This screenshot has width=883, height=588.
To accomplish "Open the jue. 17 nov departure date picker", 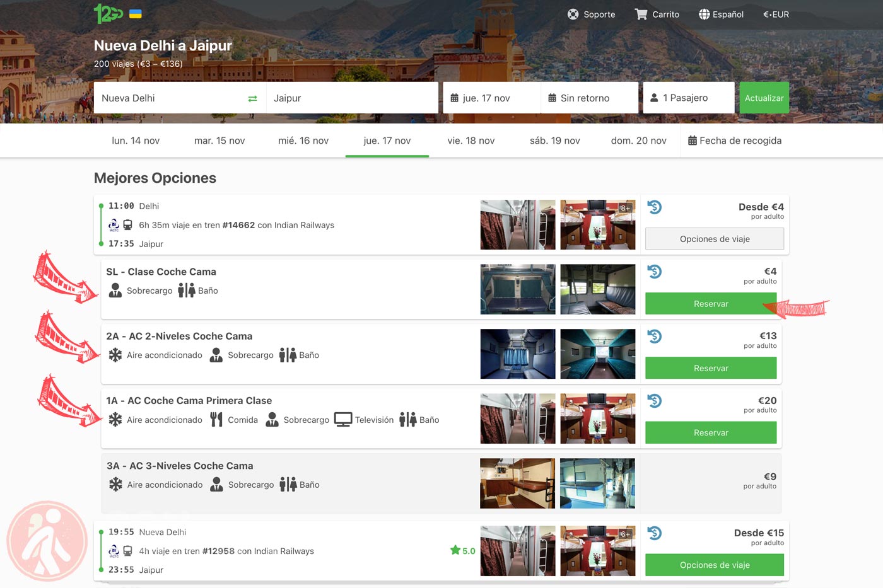I will pyautogui.click(x=492, y=98).
